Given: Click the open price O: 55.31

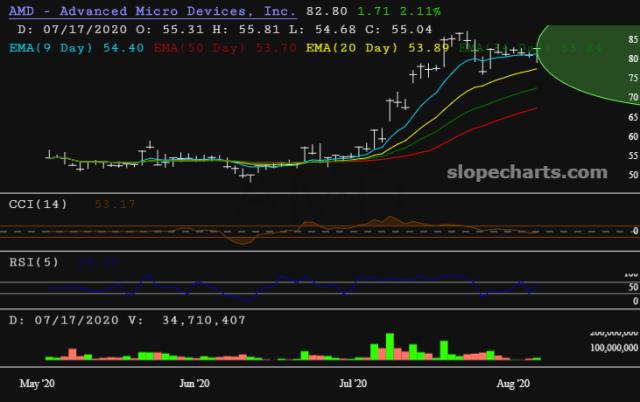Looking at the screenshot, I should click(169, 29).
